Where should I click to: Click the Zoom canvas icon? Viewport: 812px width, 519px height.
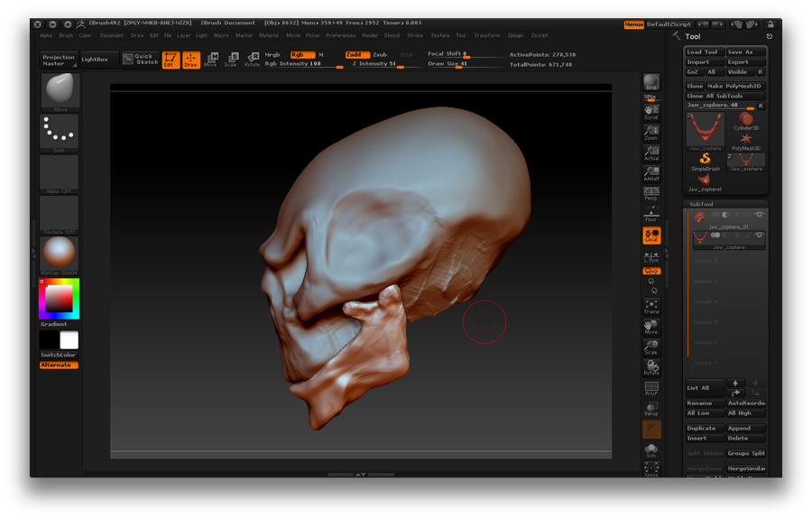651,133
